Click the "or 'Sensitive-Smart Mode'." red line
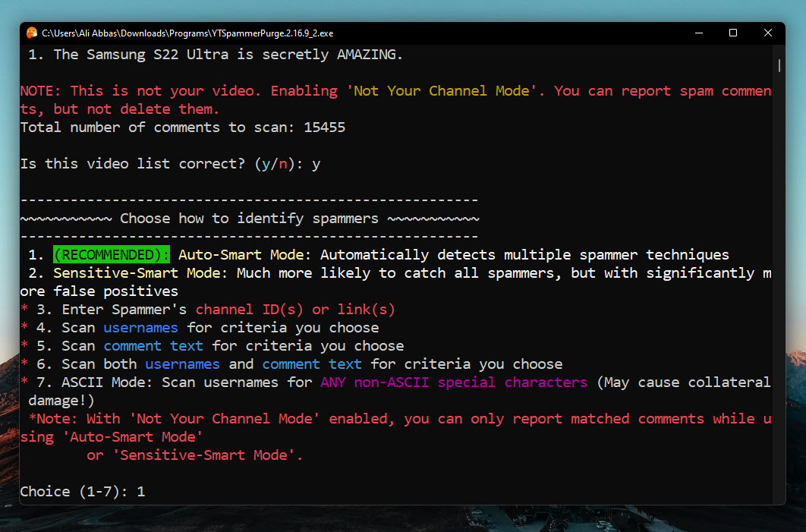Screen dimensions: 806x532 [x=195, y=455]
